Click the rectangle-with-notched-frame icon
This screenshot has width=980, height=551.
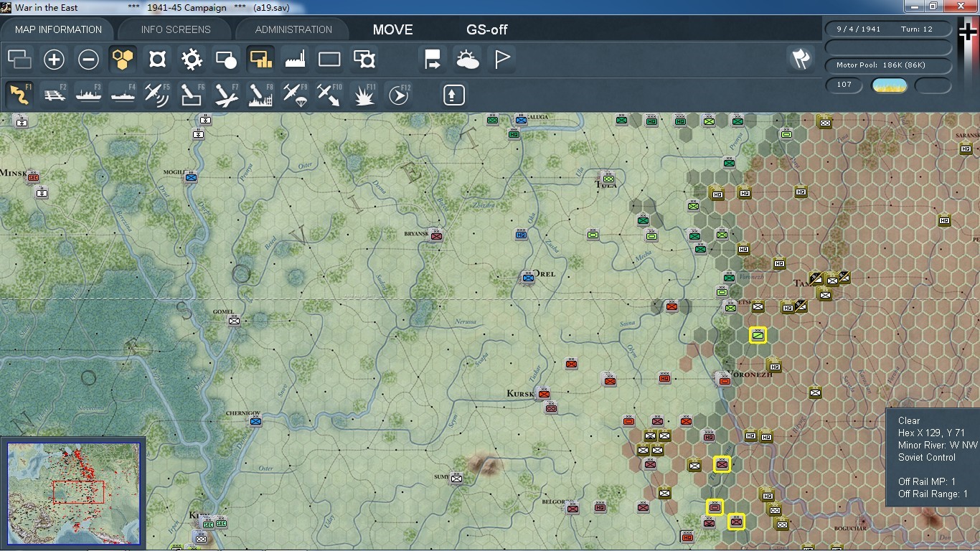(364, 60)
